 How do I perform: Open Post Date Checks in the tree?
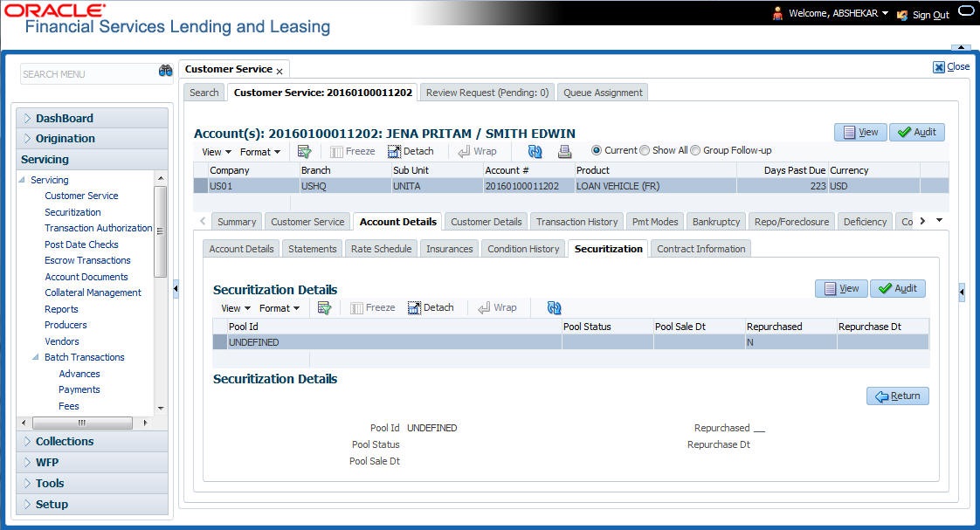81,244
